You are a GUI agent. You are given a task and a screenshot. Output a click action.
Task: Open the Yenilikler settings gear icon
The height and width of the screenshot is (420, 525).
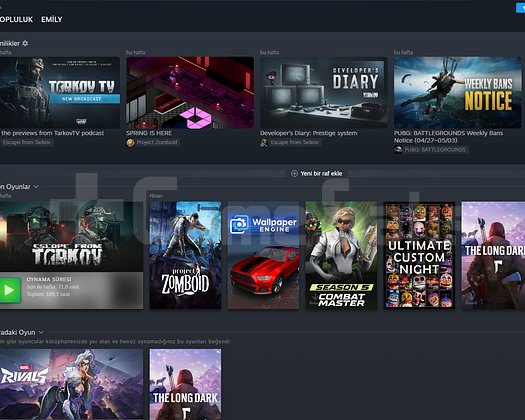25,43
